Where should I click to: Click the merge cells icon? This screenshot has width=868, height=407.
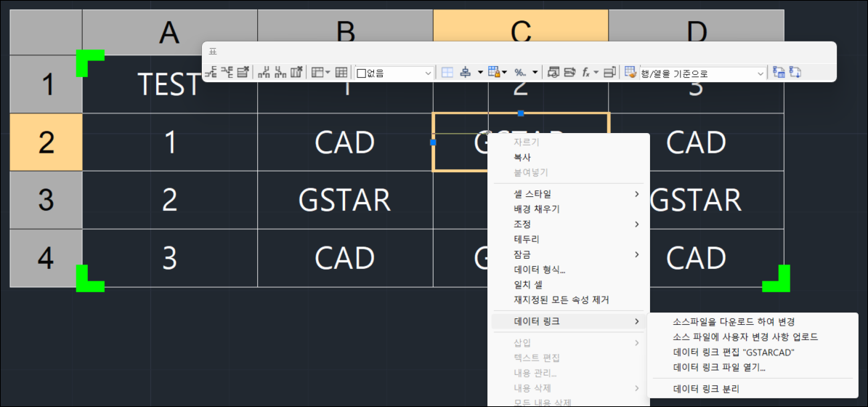pyautogui.click(x=317, y=73)
